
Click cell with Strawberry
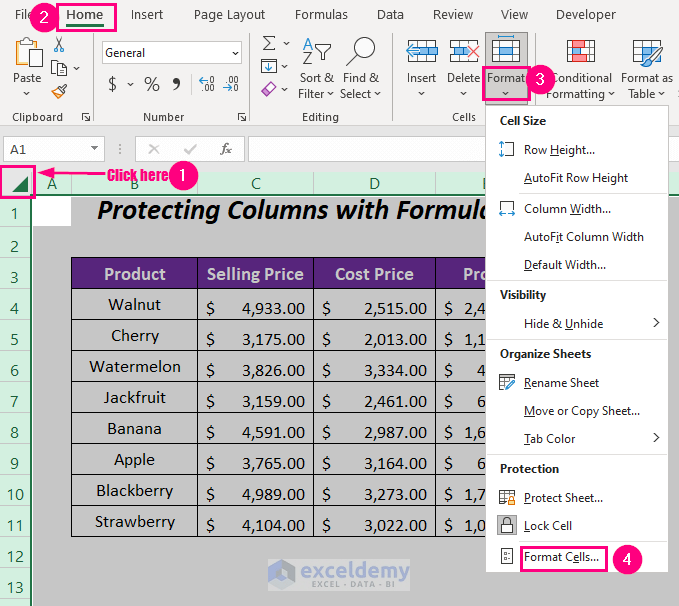[134, 522]
